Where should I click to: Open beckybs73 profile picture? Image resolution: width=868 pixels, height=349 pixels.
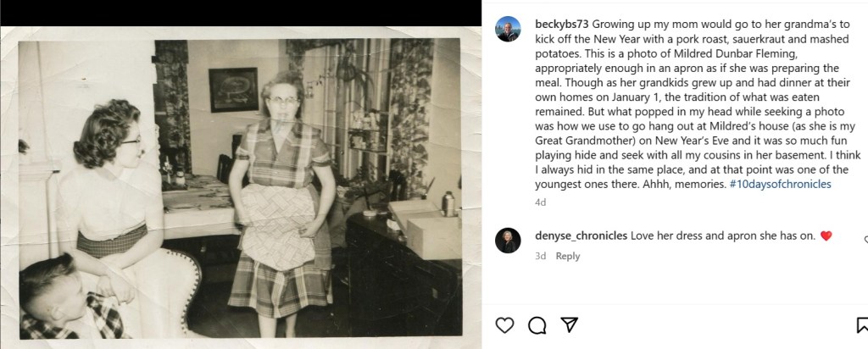508,29
